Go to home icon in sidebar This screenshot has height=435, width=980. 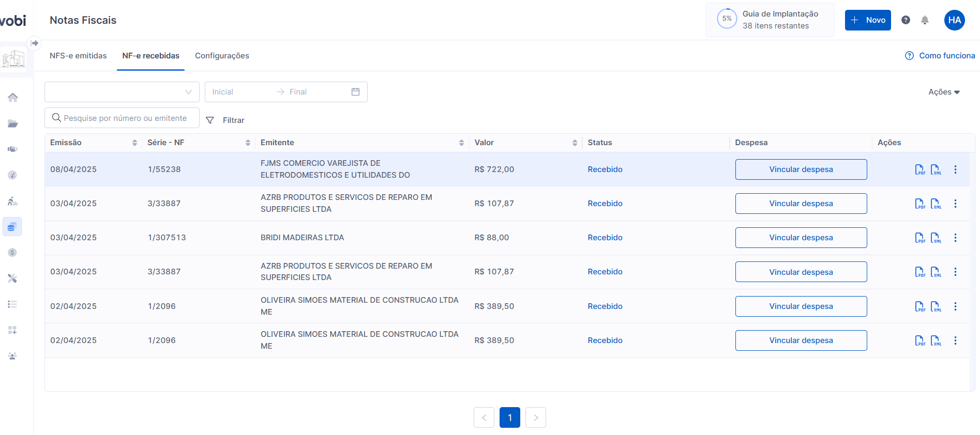coord(13,98)
